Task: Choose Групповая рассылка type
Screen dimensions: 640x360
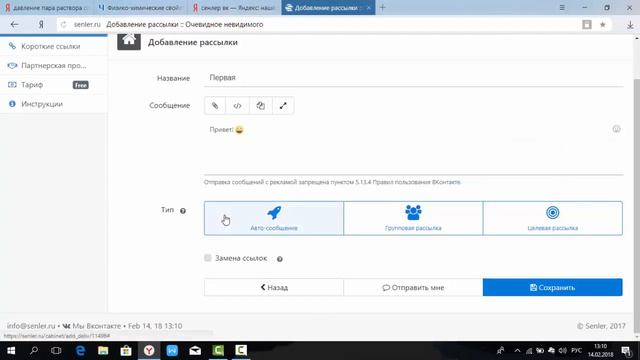Action: pos(413,218)
